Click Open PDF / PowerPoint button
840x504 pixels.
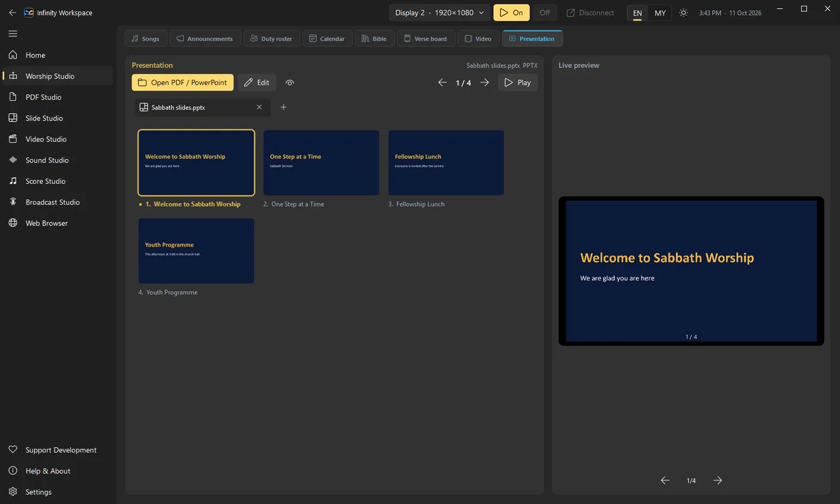pyautogui.click(x=182, y=83)
